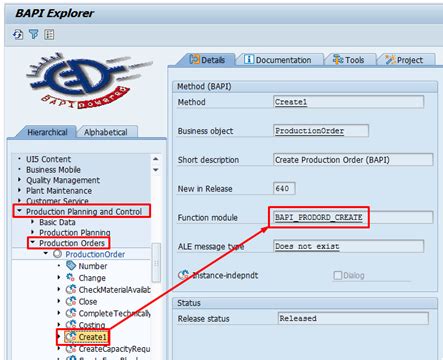This screenshot has height=360, width=443.
Task: Expand the Quality Management node
Action: [x=19, y=180]
